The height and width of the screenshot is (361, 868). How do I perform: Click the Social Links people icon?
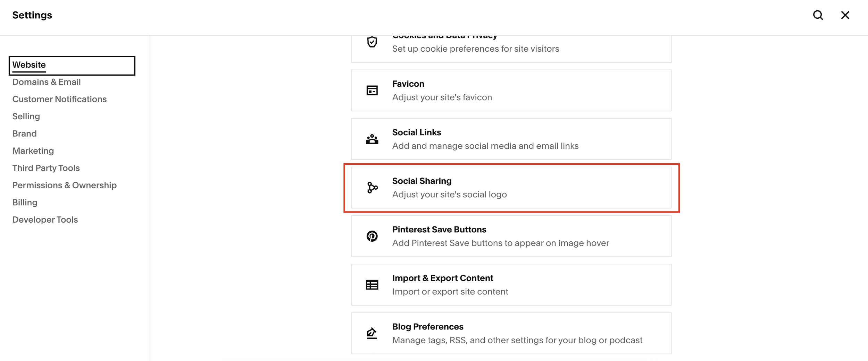(372, 139)
